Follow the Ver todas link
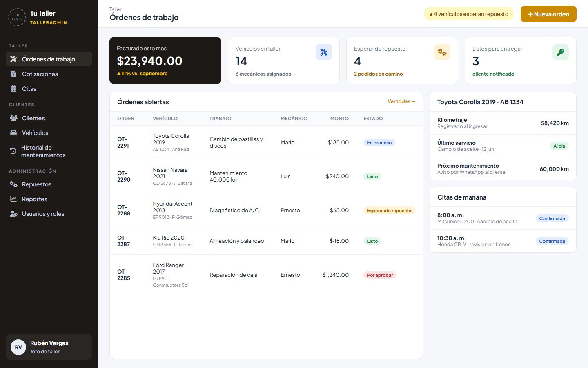588x368 pixels. [x=401, y=101]
